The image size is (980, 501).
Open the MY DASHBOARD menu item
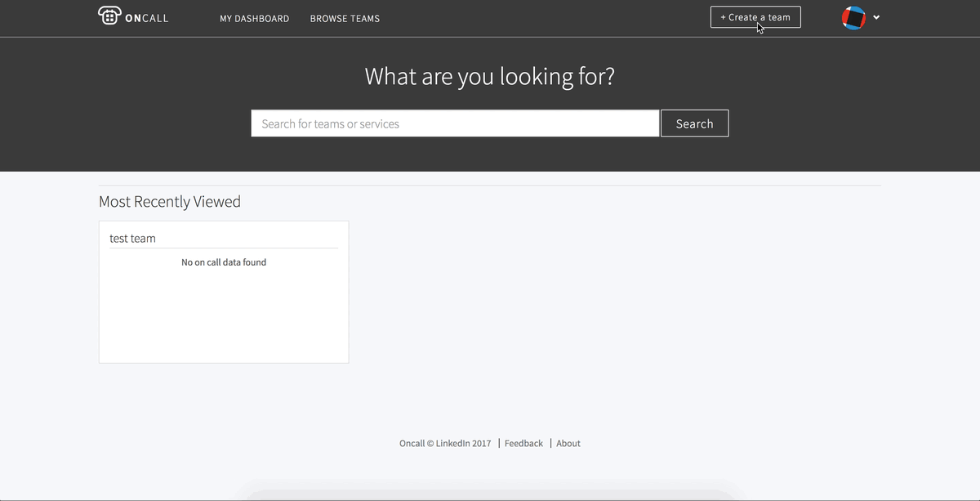pos(254,19)
